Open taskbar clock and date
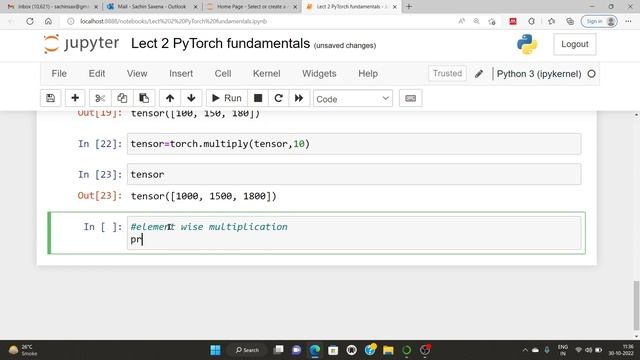 [x=621, y=350]
